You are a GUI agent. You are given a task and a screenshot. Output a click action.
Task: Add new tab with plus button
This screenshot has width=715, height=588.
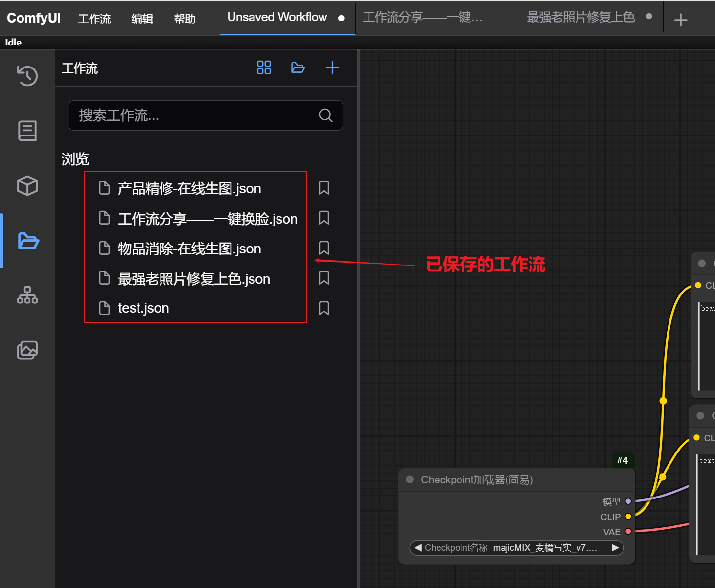click(680, 20)
